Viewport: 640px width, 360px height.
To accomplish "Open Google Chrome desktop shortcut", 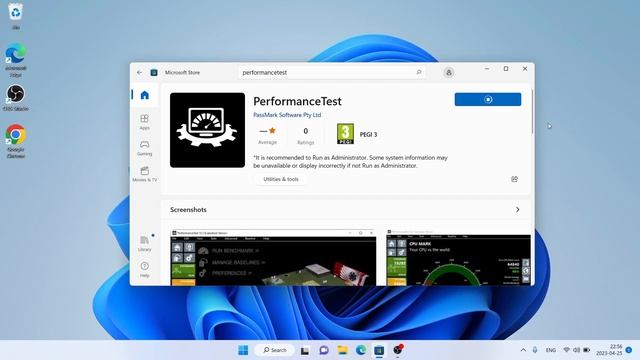I will pos(16,141).
